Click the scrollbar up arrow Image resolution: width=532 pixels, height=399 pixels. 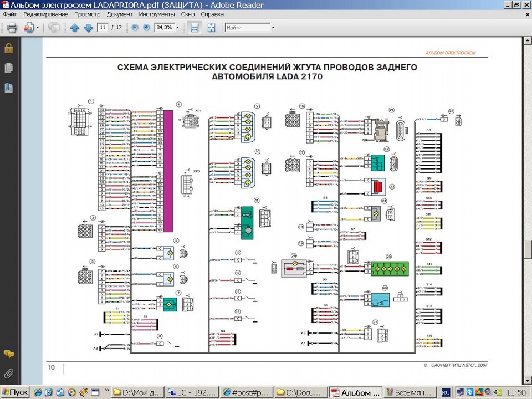coord(528,40)
